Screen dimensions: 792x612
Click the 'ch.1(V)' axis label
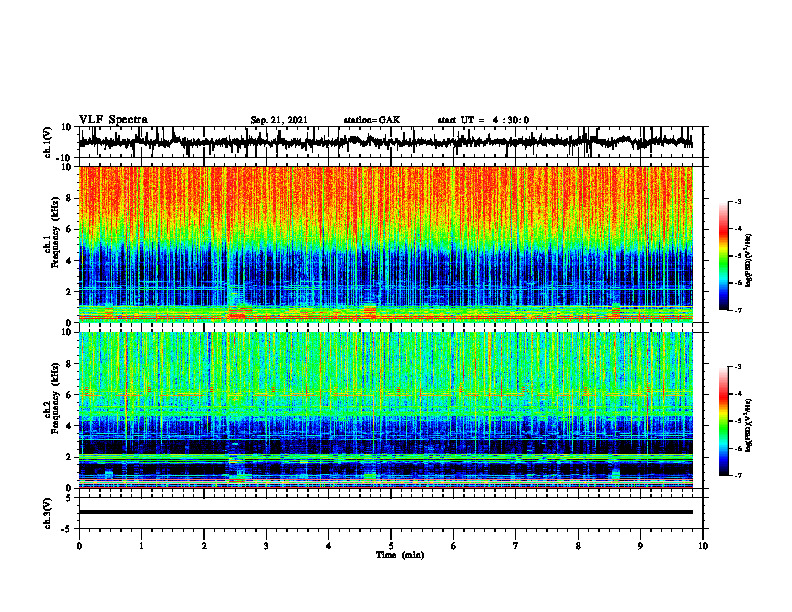point(48,143)
